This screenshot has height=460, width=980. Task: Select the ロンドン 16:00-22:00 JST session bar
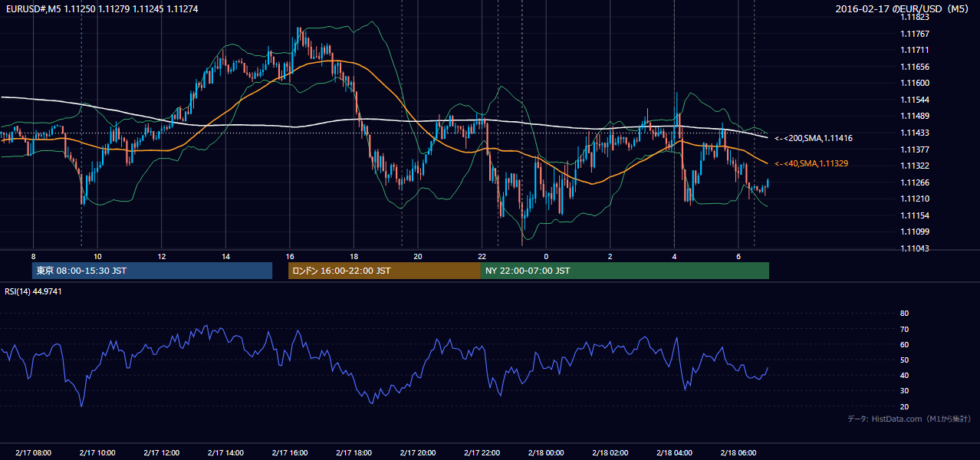tap(384, 271)
